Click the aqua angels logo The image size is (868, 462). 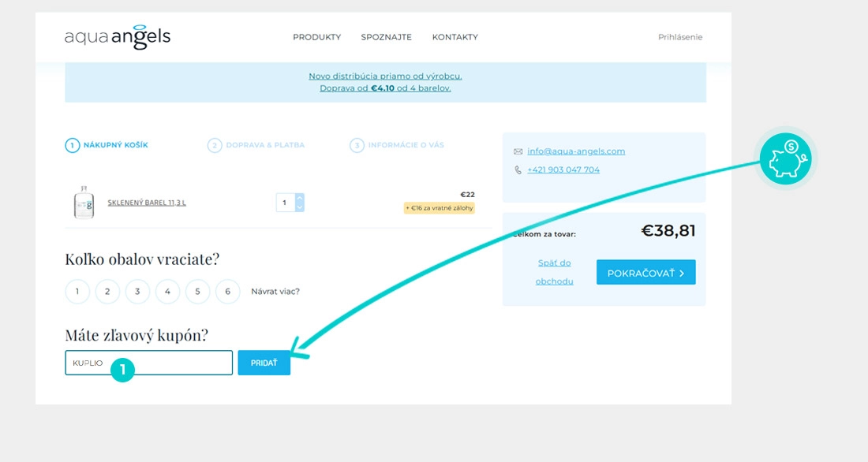(x=118, y=37)
